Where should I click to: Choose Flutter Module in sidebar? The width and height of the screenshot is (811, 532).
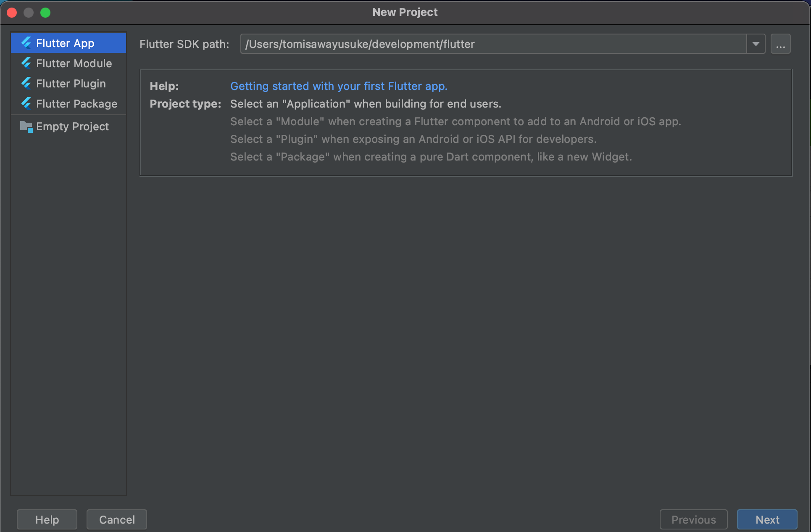74,63
